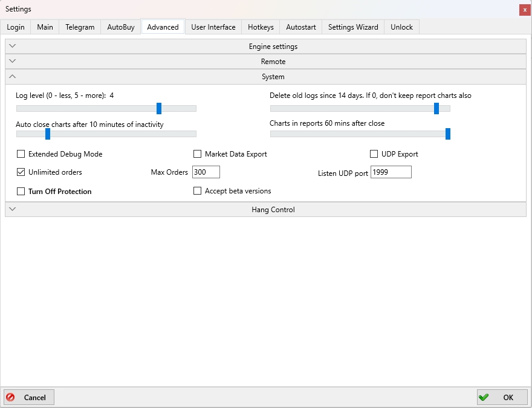Click the Max Orders input field
This screenshot has height=408, width=532.
pos(206,172)
